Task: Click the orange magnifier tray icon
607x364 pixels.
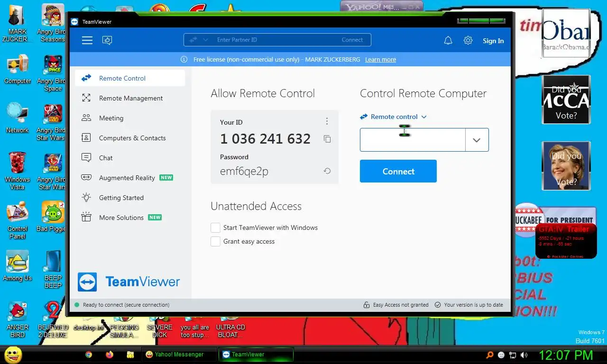Action: point(490,355)
